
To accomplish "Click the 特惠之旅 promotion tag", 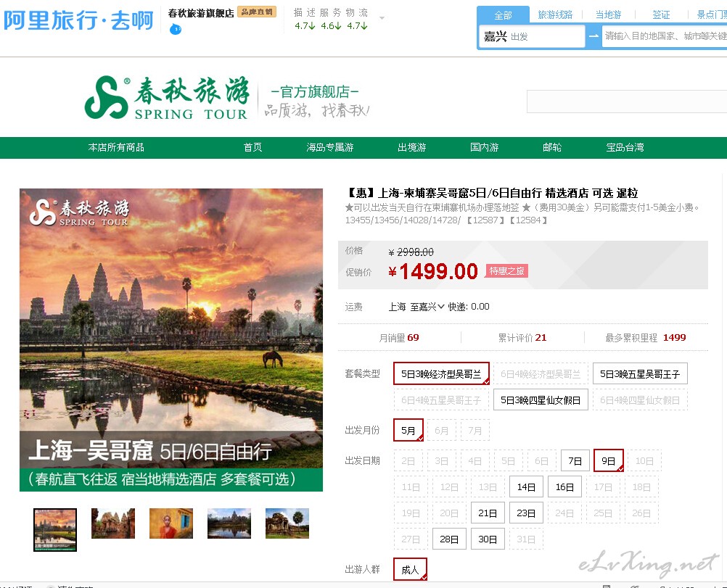I will [506, 271].
